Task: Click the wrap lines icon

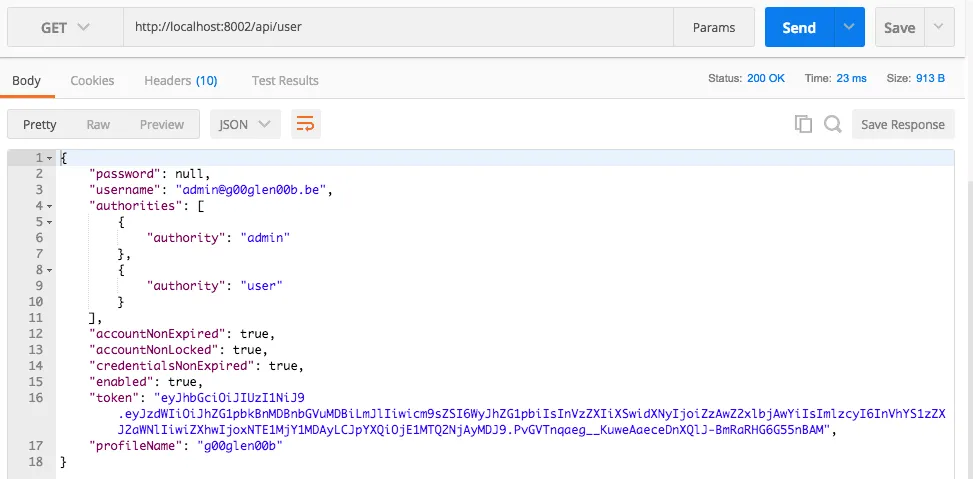Action: tap(305, 125)
